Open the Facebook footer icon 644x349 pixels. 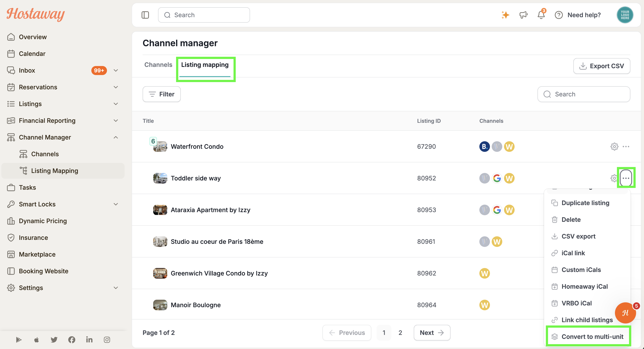(x=72, y=340)
